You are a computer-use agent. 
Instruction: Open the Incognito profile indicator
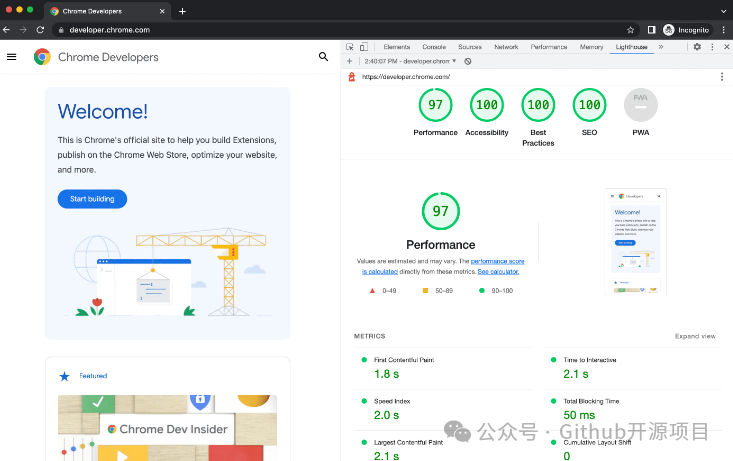(x=687, y=30)
